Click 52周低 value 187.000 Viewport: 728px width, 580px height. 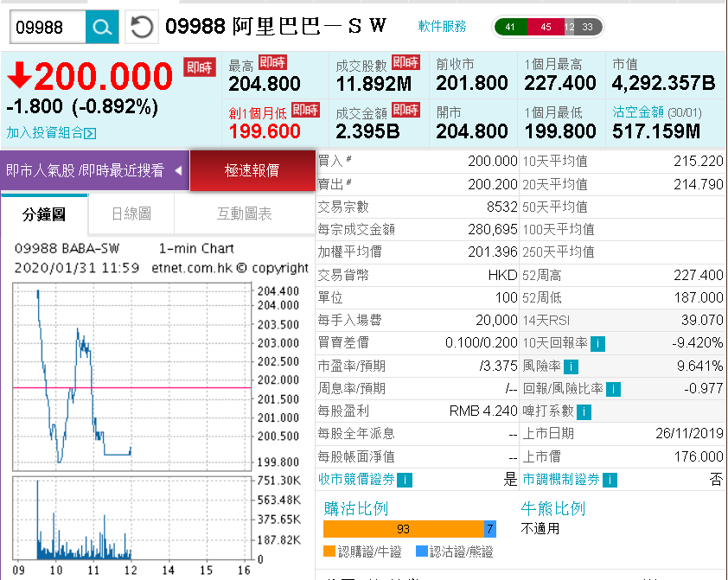point(699,297)
